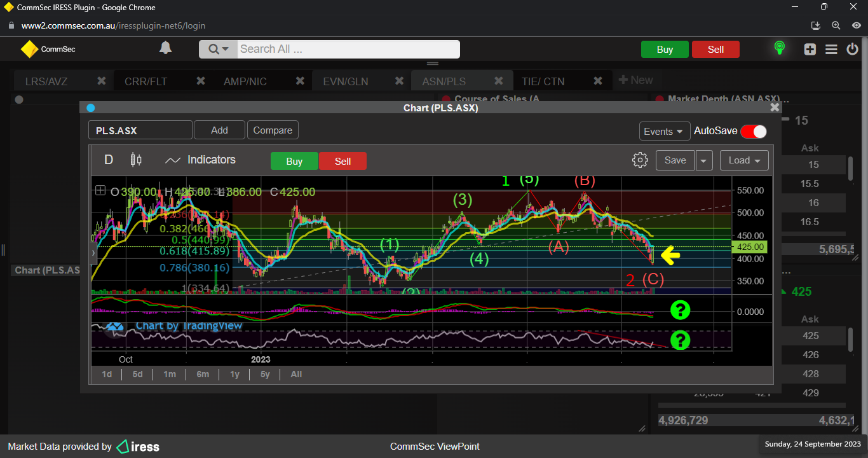868x458 pixels.
Task: Open the chart settings gear
Action: click(x=640, y=160)
